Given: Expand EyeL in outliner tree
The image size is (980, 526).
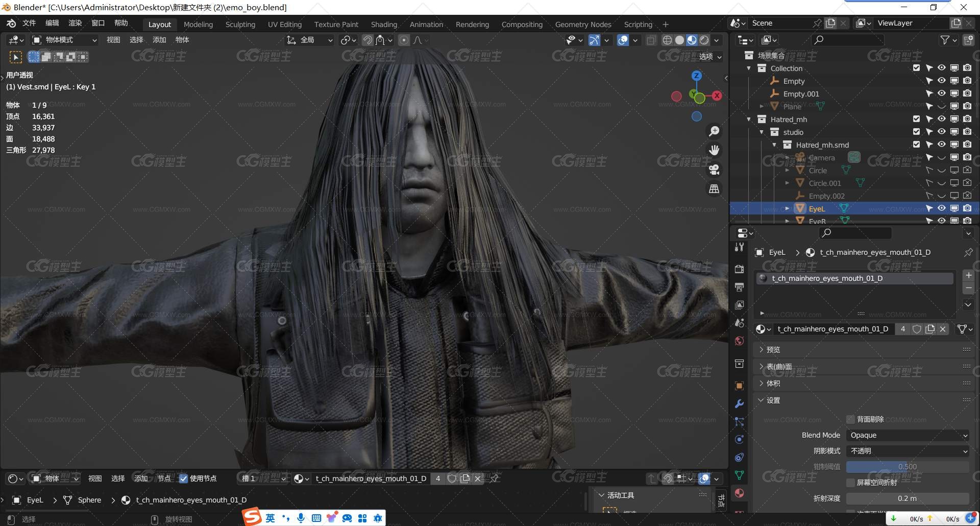Looking at the screenshot, I should (787, 208).
